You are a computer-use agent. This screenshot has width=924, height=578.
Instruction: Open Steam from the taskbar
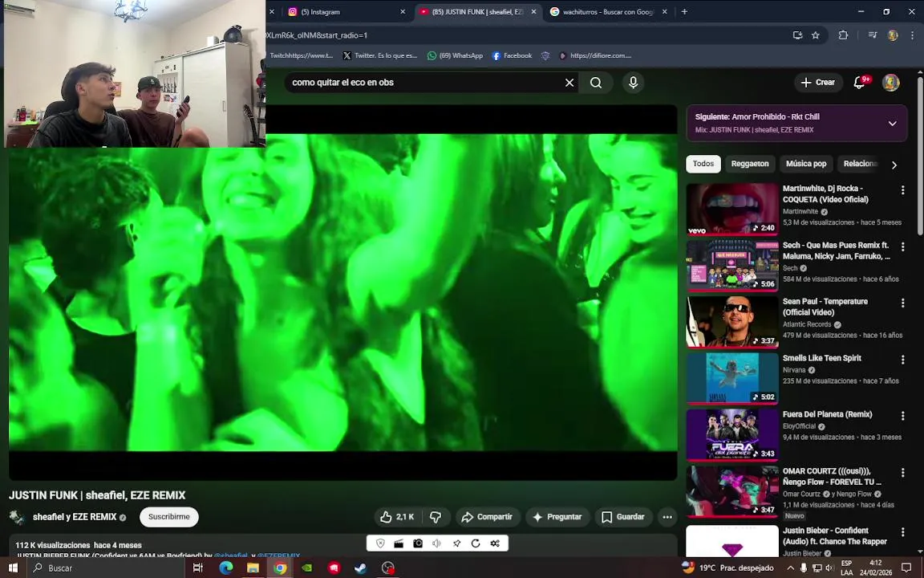(360, 568)
